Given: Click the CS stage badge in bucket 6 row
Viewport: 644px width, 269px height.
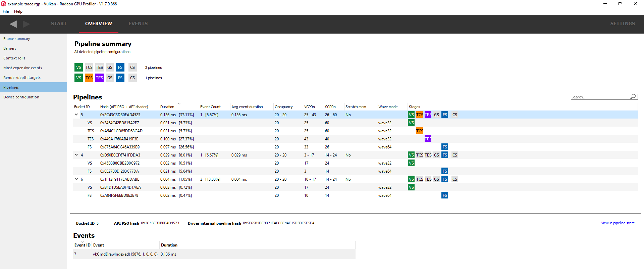Looking at the screenshot, I should [x=455, y=179].
